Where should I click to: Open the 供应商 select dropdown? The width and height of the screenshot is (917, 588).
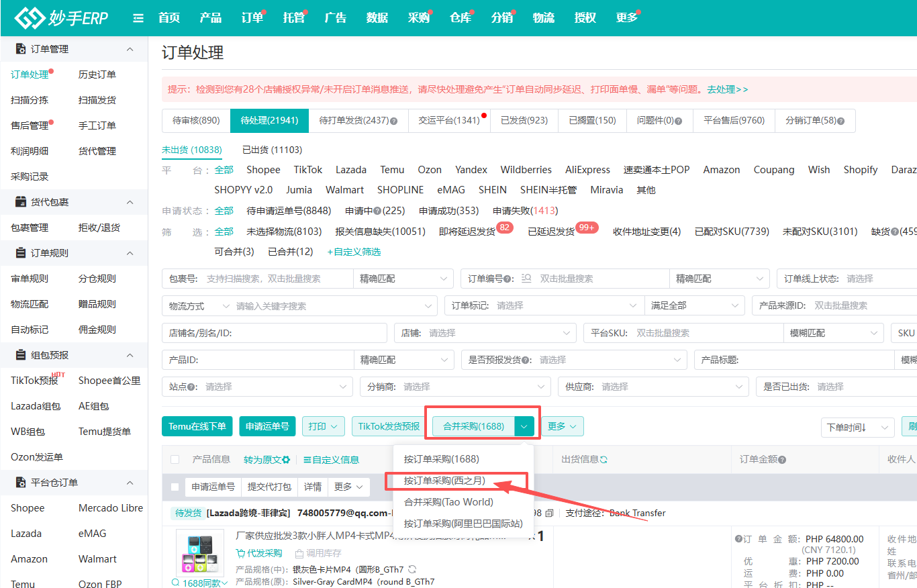point(653,387)
